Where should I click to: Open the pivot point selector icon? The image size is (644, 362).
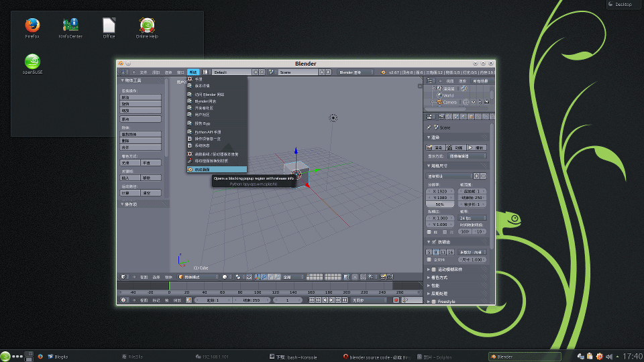pyautogui.click(x=239, y=277)
